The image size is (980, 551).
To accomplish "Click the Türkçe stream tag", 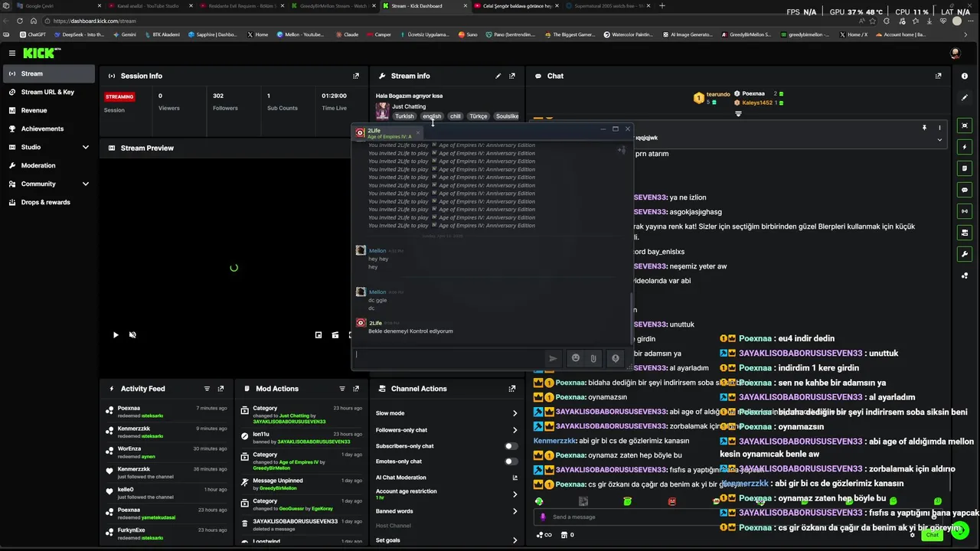I will tap(479, 116).
